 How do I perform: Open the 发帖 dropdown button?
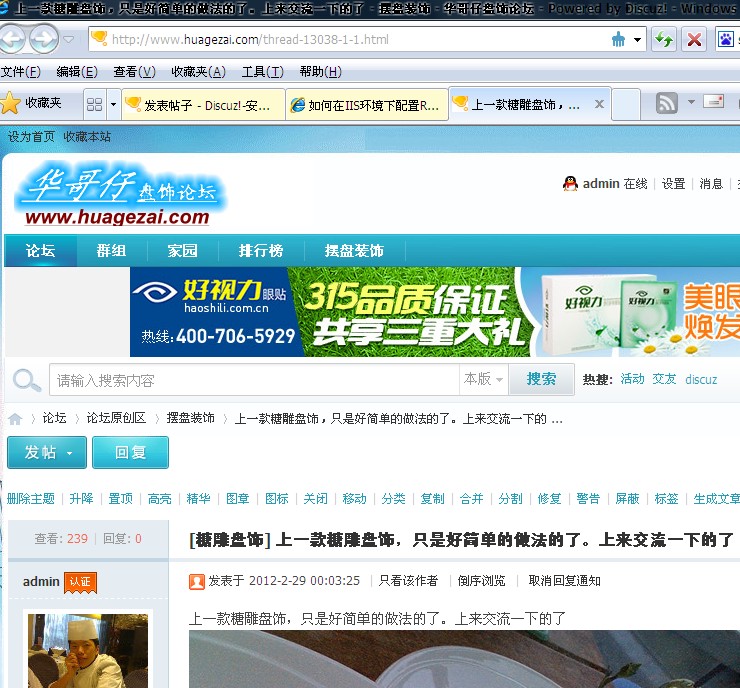47,453
